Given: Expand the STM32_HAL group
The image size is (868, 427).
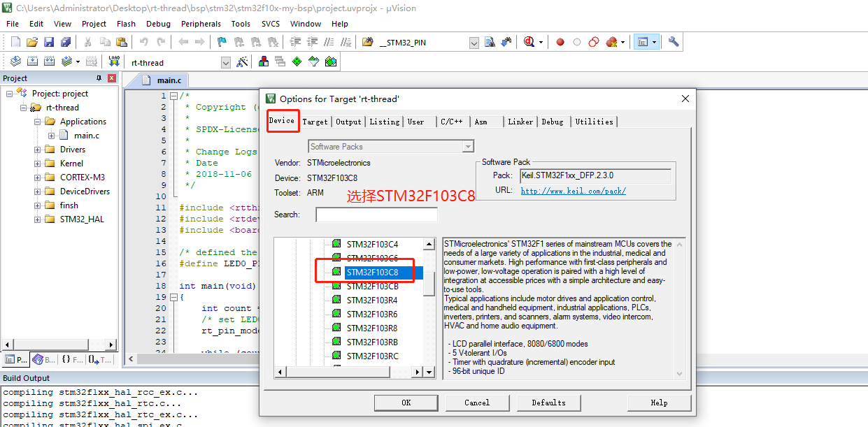Looking at the screenshot, I should [x=37, y=219].
